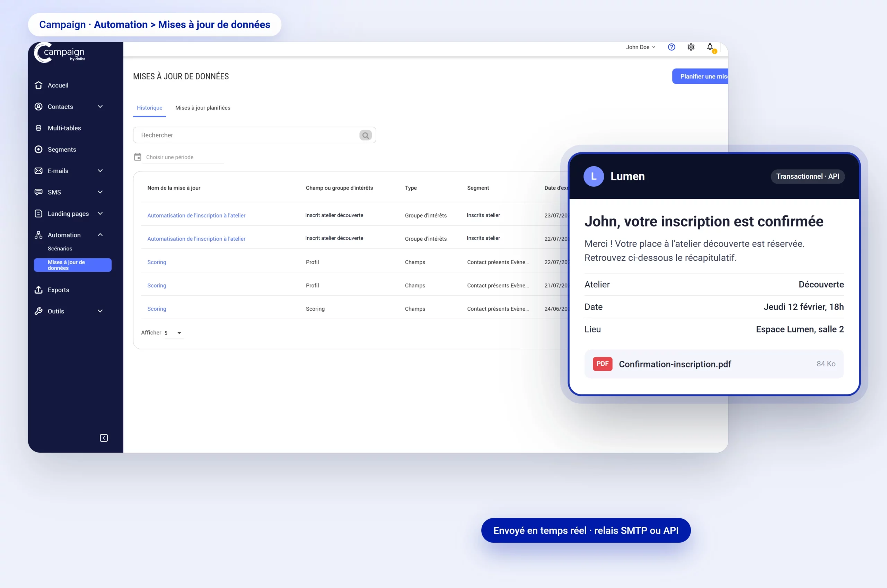Expand the Outils menu chevron
Viewport: 887px width, 588px height.
[x=100, y=311]
